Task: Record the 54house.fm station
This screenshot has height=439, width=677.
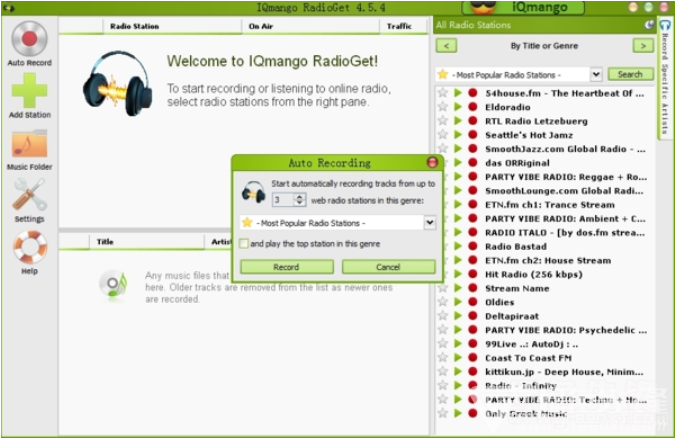Action: (473, 93)
